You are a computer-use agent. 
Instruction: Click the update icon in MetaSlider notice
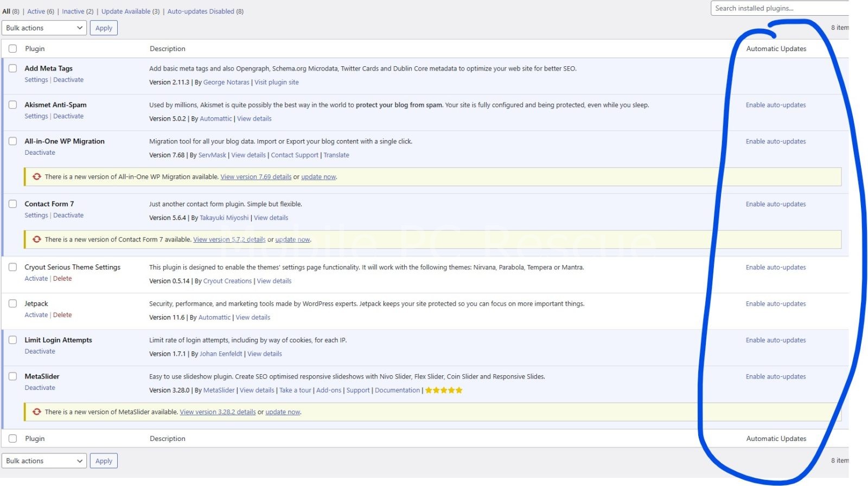point(37,412)
